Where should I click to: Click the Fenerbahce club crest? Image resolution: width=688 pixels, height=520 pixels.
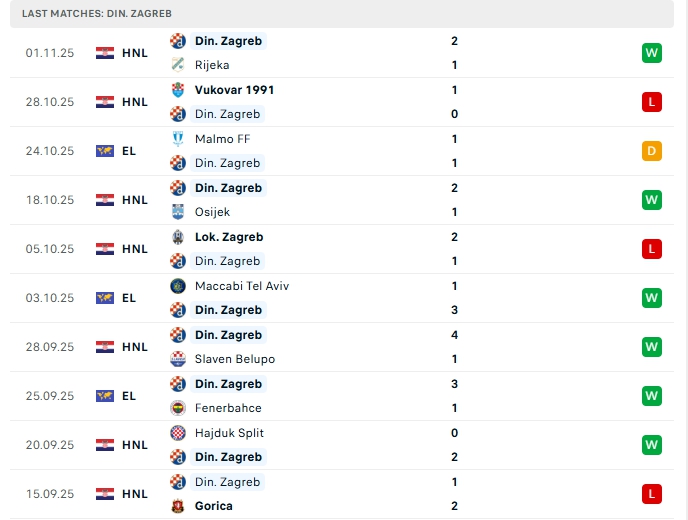[177, 408]
